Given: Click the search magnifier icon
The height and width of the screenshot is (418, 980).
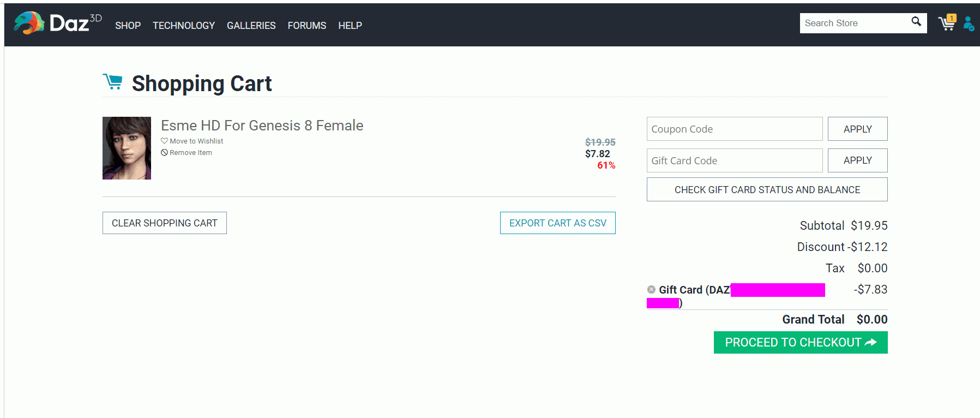Looking at the screenshot, I should (916, 22).
